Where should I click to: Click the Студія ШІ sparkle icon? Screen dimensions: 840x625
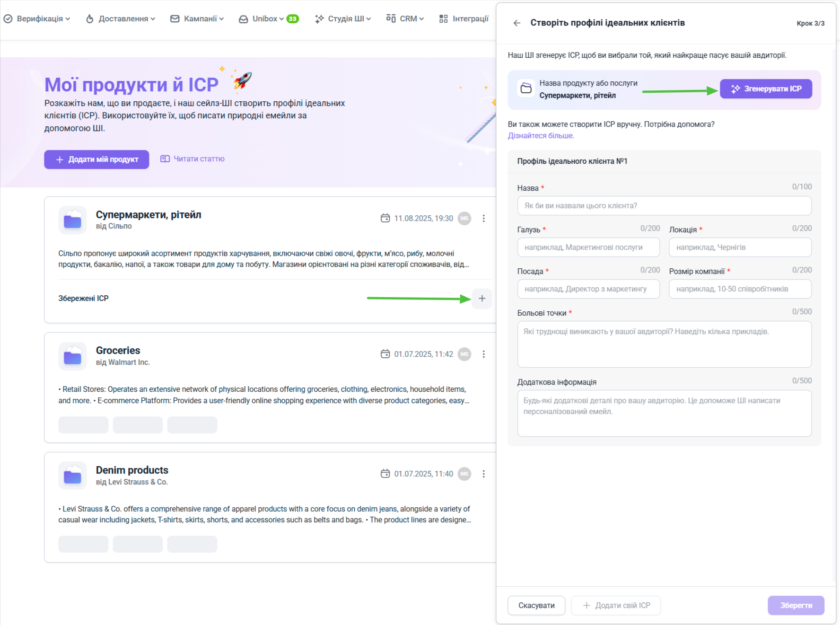(320, 19)
